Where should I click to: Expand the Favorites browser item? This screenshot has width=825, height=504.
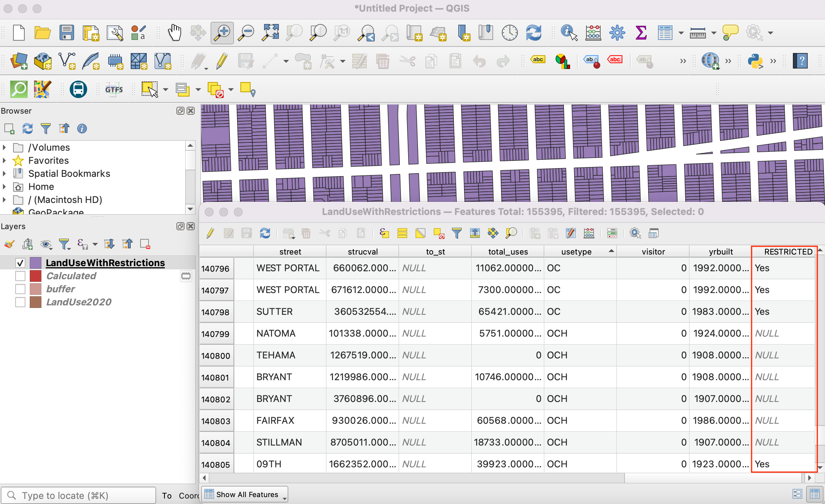tap(4, 160)
